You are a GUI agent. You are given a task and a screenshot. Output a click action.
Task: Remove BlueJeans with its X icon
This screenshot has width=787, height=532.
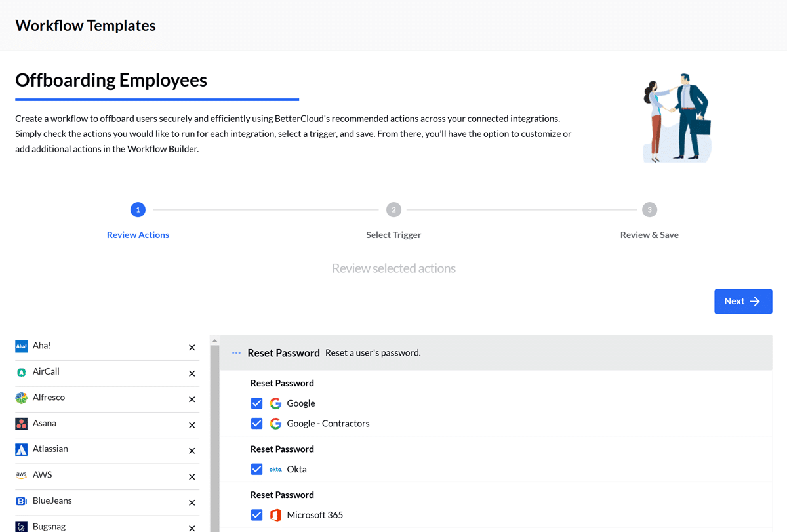(192, 502)
